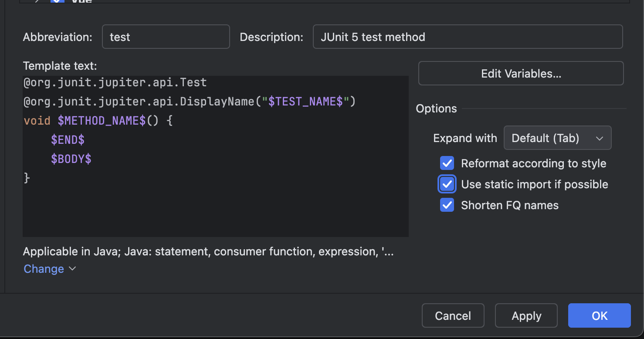The width and height of the screenshot is (644, 339).
Task: Disable Reformat according to style
Action: 447,163
